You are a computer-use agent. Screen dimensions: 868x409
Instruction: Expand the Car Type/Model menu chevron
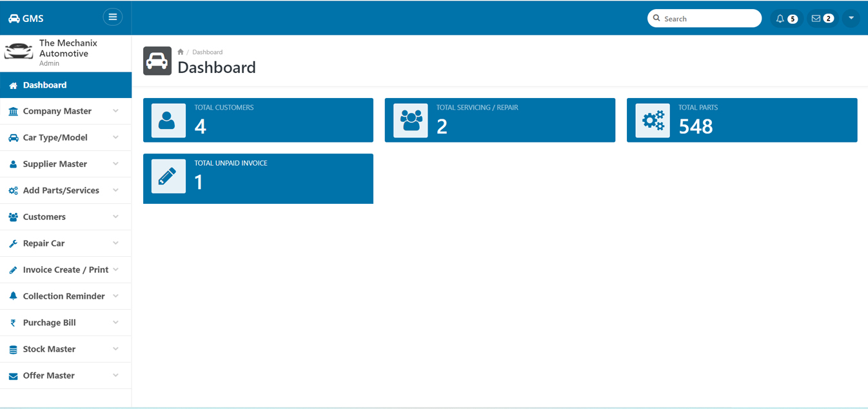[x=115, y=137]
